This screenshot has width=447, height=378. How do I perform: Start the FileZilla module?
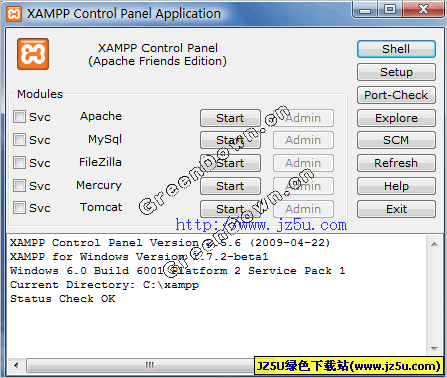coord(230,163)
